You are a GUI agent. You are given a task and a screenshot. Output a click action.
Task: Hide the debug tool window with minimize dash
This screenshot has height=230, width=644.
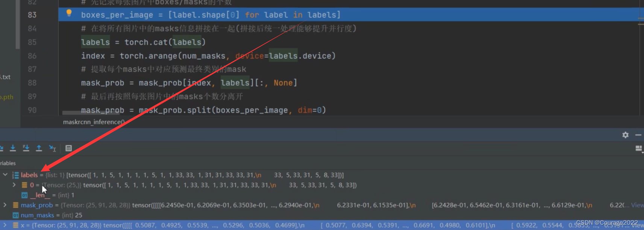[638, 135]
